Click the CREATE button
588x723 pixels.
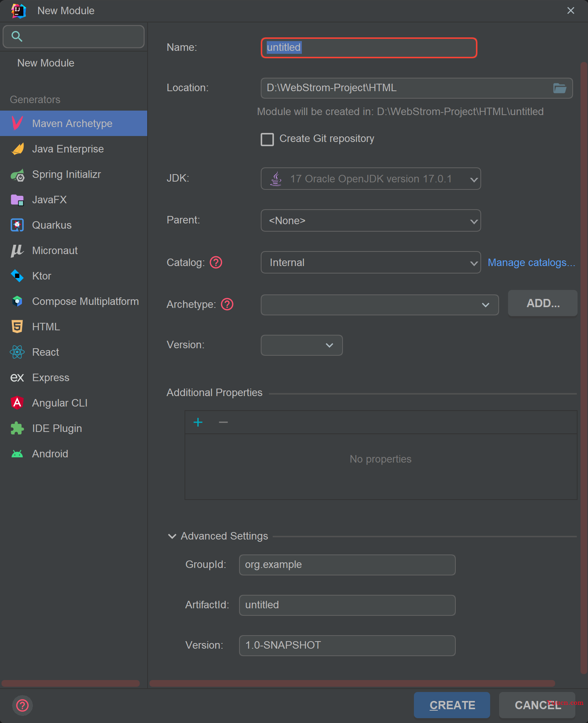coord(452,705)
